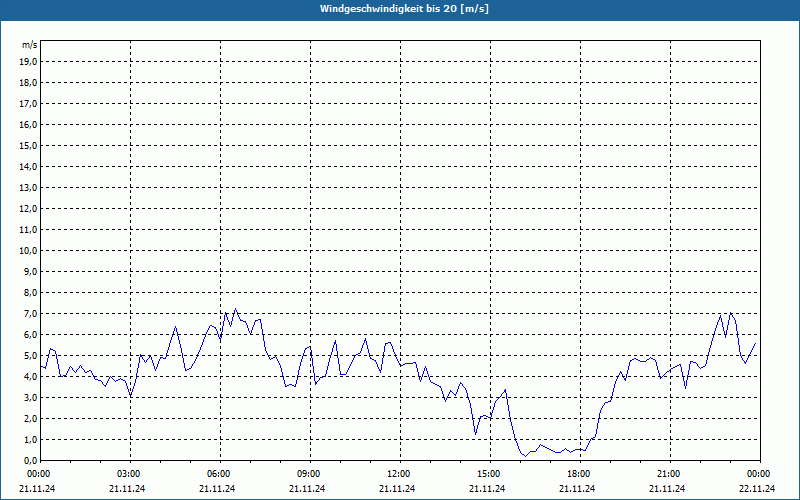Select the 15,0 y-axis label
This screenshot has width=800, height=500.
28,145
